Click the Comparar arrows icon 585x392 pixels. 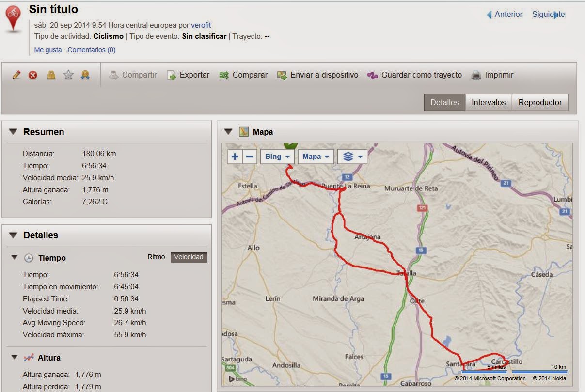pyautogui.click(x=224, y=75)
